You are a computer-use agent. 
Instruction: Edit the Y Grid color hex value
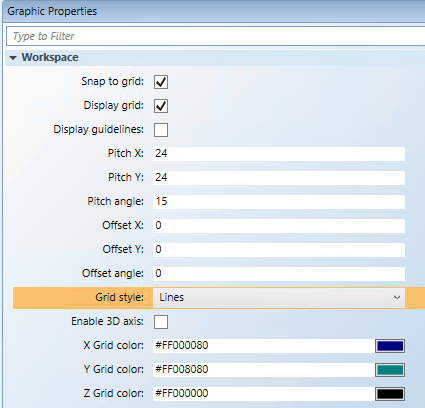[263, 370]
